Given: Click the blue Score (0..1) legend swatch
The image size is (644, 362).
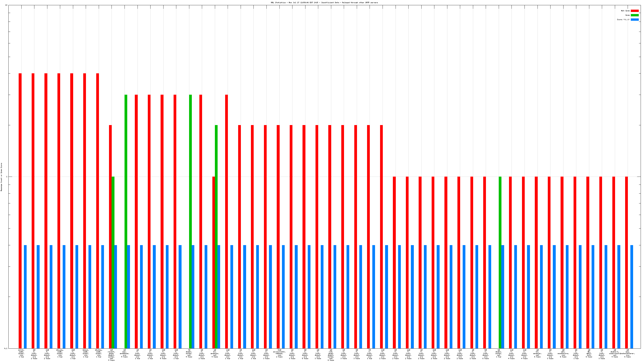Looking at the screenshot, I should click(x=635, y=19).
